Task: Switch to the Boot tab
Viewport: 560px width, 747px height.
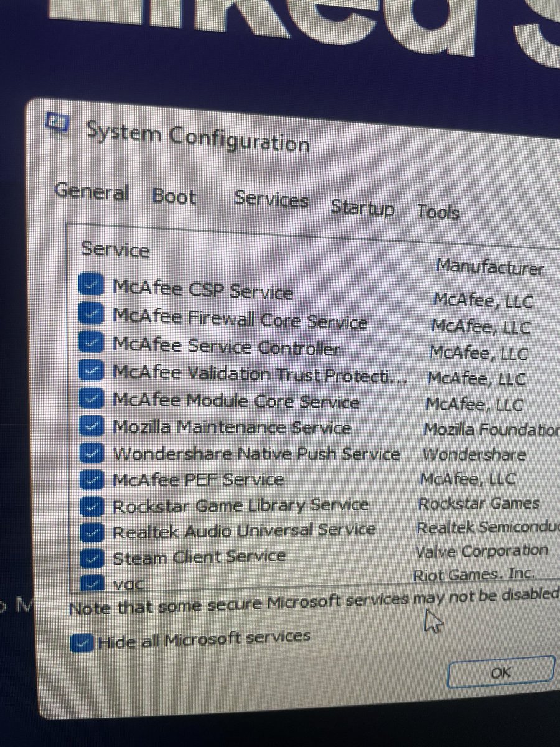Action: [174, 197]
